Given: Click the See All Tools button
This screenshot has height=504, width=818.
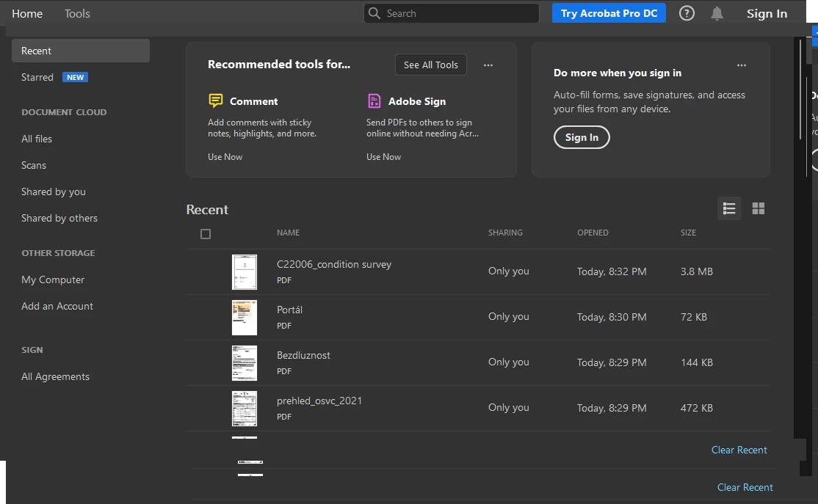Looking at the screenshot, I should pyautogui.click(x=430, y=65).
